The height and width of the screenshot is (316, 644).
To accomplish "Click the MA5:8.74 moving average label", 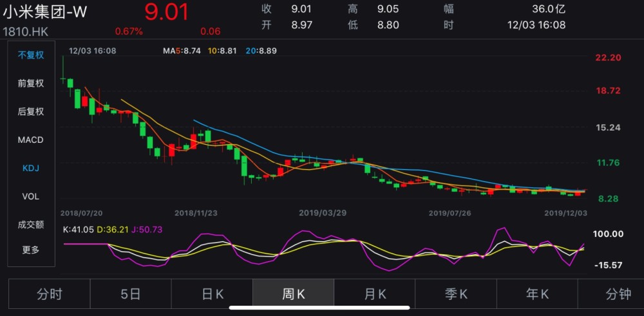I will coord(182,51).
